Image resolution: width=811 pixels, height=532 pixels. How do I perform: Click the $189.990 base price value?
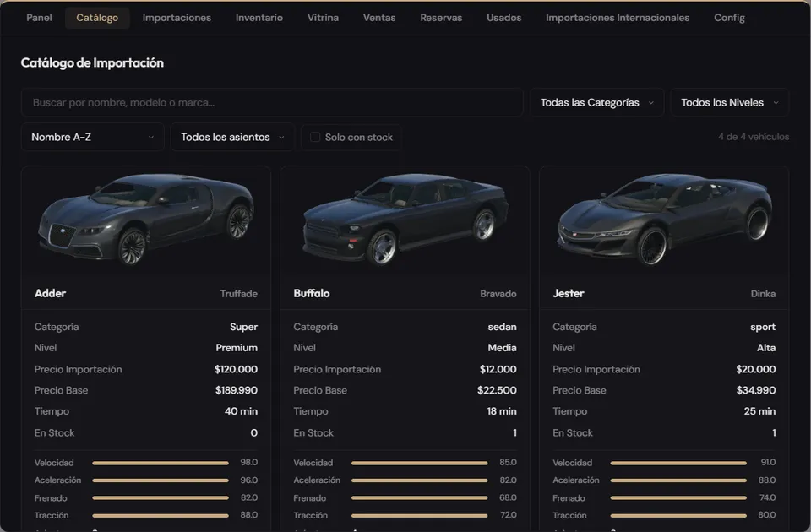(237, 390)
